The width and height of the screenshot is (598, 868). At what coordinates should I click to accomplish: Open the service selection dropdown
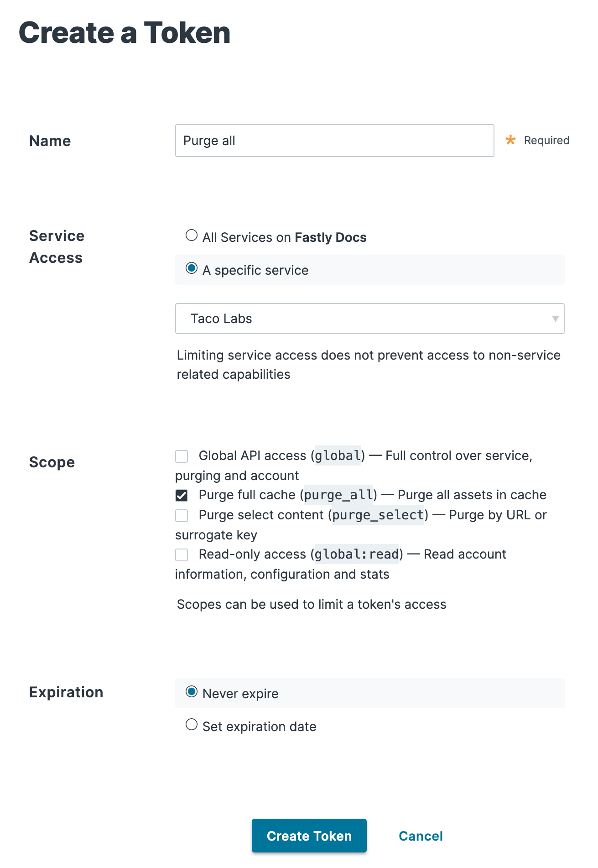click(370, 319)
